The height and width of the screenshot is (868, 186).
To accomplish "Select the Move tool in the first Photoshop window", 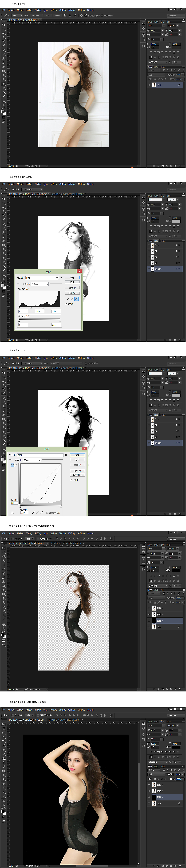I will pos(4,25).
